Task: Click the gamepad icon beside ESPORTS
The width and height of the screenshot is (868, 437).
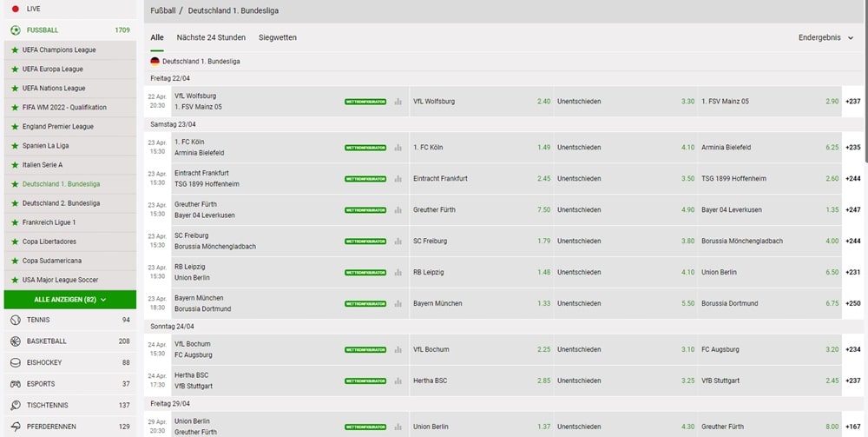Action: pyautogui.click(x=16, y=384)
